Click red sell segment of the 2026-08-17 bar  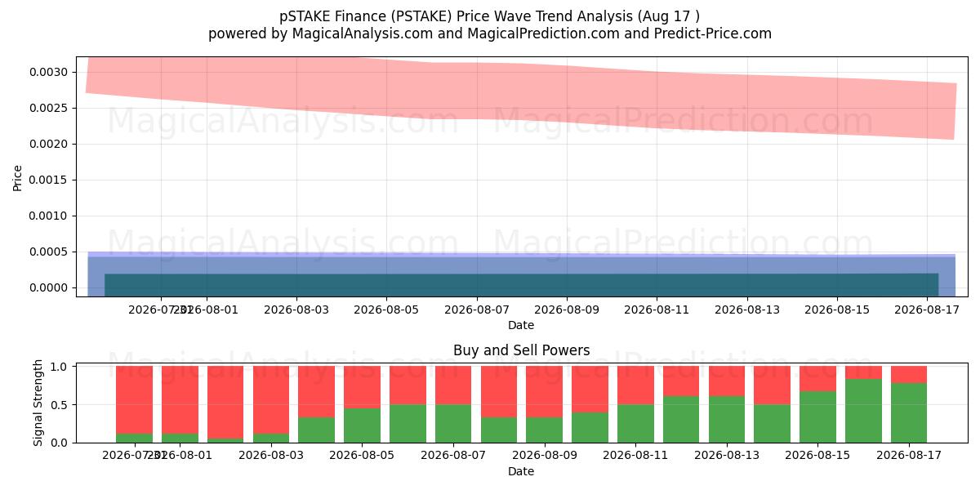coord(909,375)
